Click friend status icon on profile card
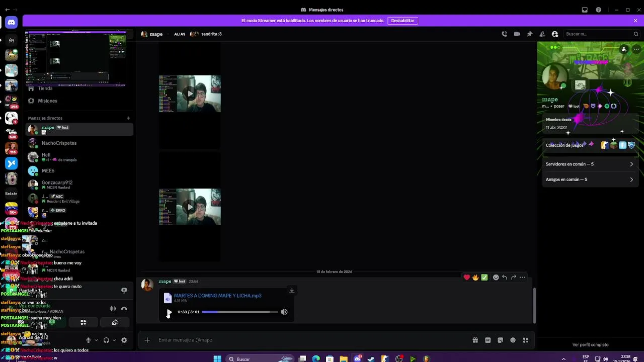The image size is (644, 362). 624,49
